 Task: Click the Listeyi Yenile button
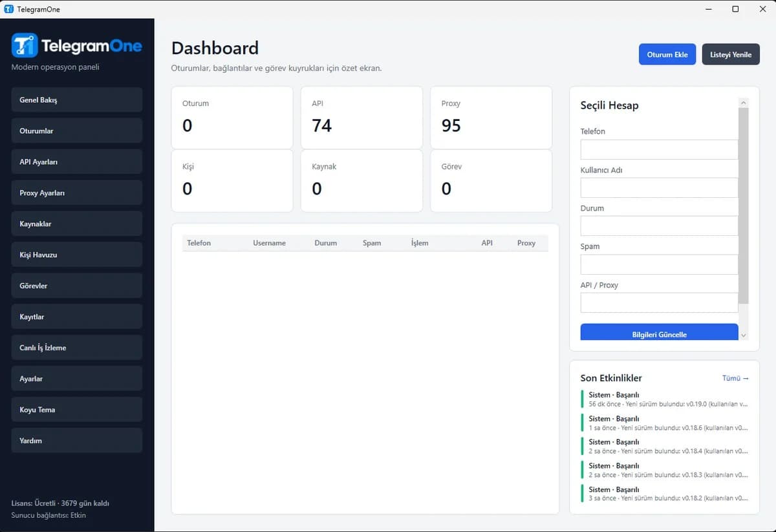[731, 54]
